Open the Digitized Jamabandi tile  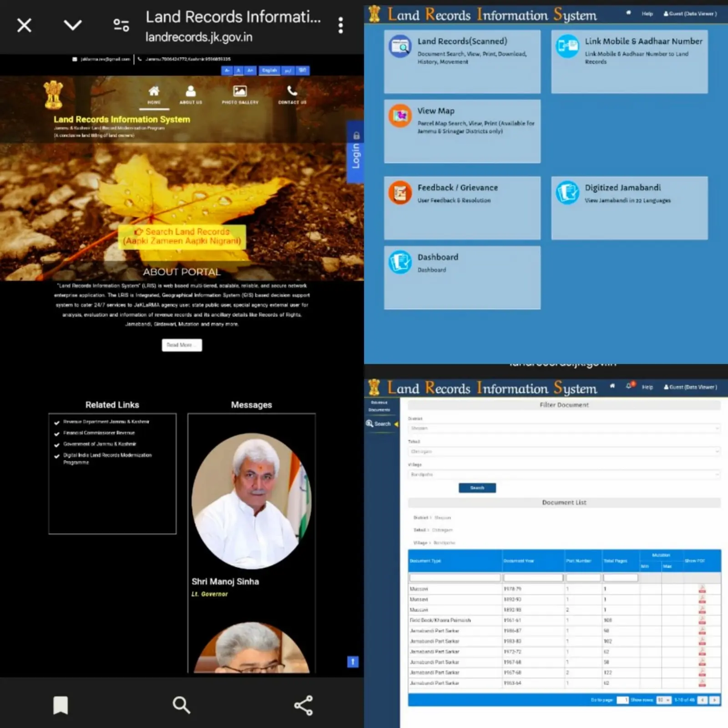pos(629,208)
